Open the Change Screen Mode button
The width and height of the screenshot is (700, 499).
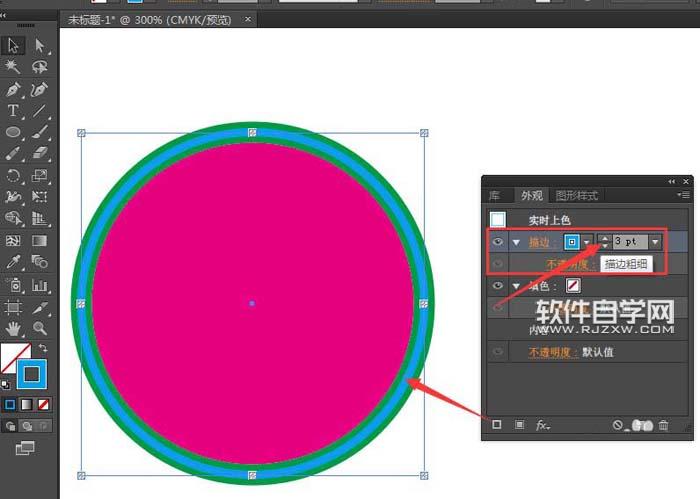coord(25,448)
